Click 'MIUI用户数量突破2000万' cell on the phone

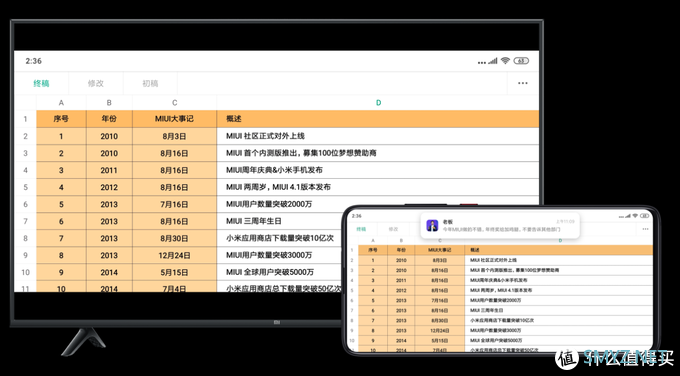coord(559,300)
